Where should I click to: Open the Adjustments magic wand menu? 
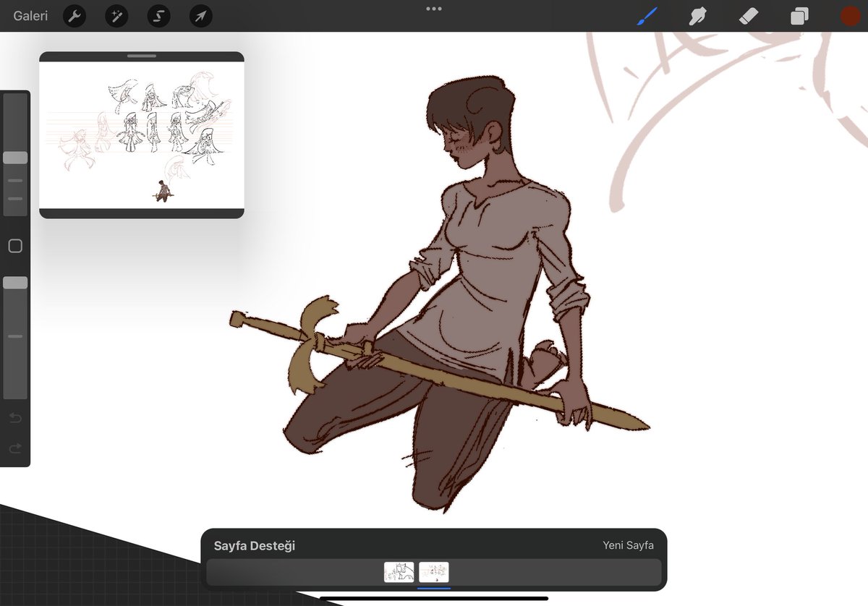[x=116, y=15]
